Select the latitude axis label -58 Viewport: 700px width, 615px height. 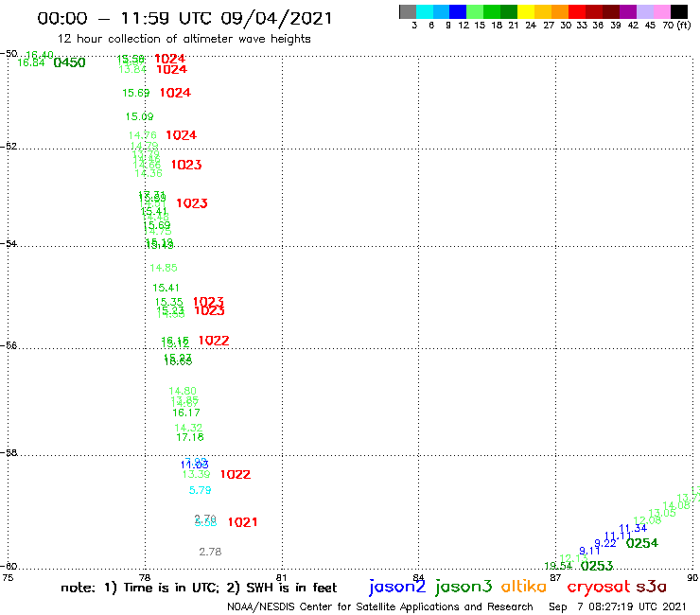[x=9, y=453]
